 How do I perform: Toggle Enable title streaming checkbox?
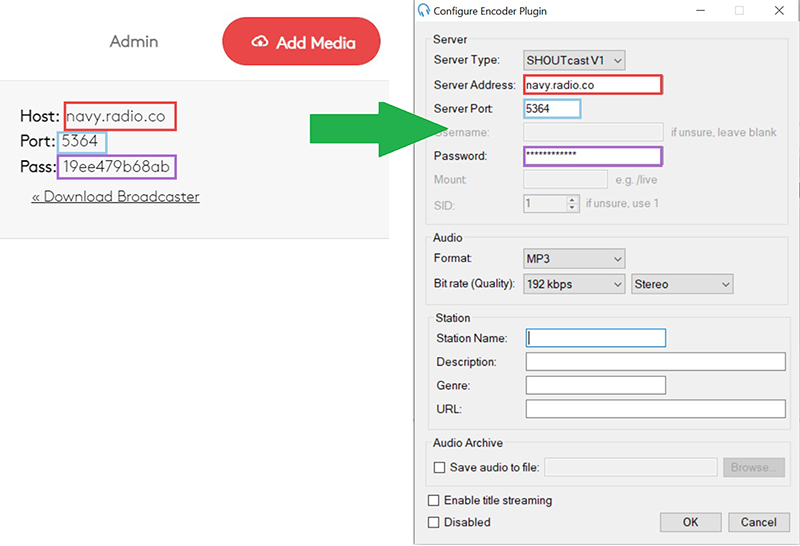click(x=433, y=500)
